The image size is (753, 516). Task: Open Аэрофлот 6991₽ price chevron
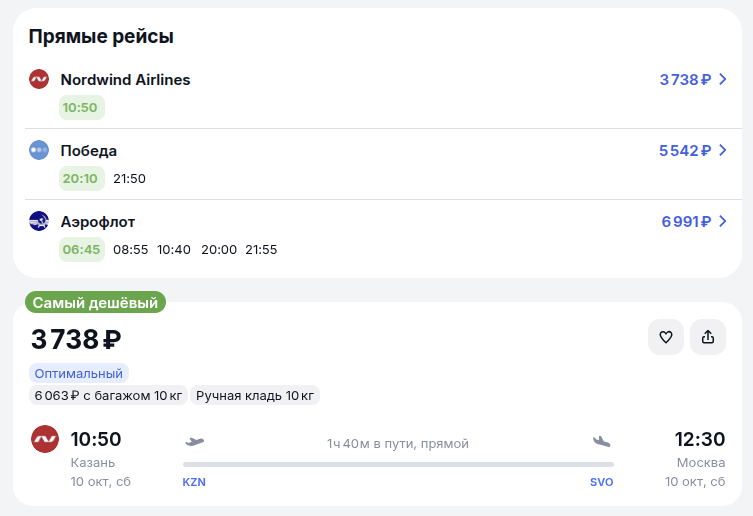(x=722, y=221)
